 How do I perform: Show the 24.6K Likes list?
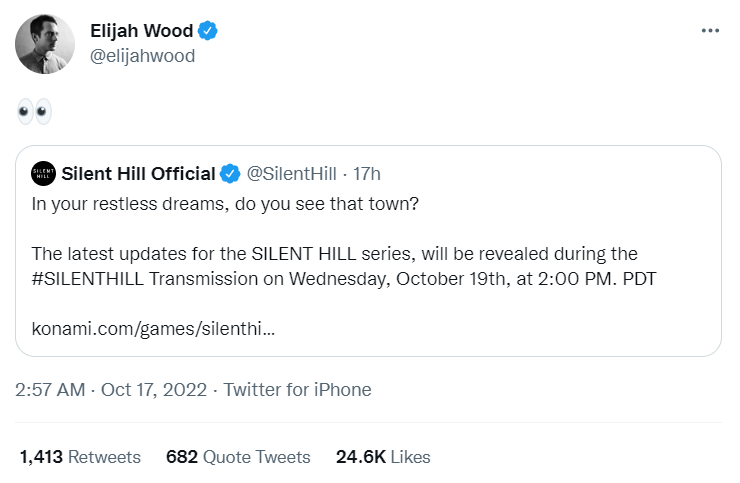tap(383, 457)
